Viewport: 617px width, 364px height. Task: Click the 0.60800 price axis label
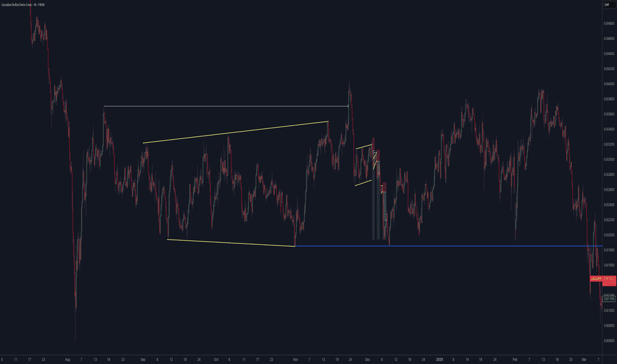point(609,326)
